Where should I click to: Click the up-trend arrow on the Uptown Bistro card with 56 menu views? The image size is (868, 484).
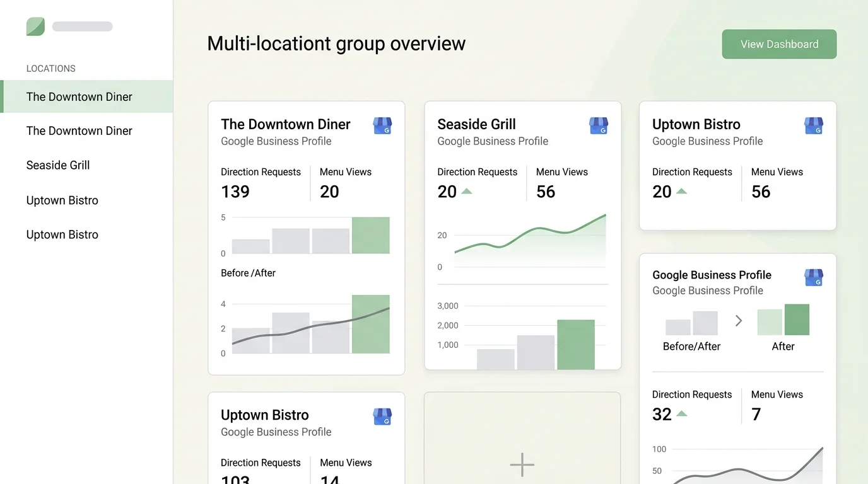681,191
